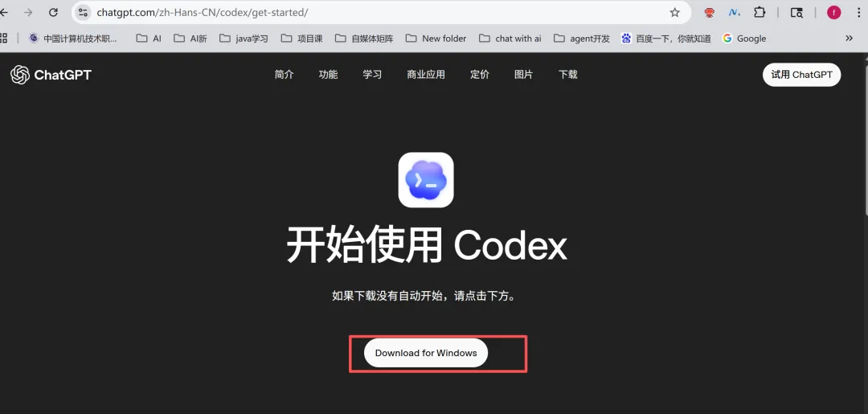Open the AI新 bookmark folder
Viewport: 868px width, 414px height.
click(x=190, y=39)
